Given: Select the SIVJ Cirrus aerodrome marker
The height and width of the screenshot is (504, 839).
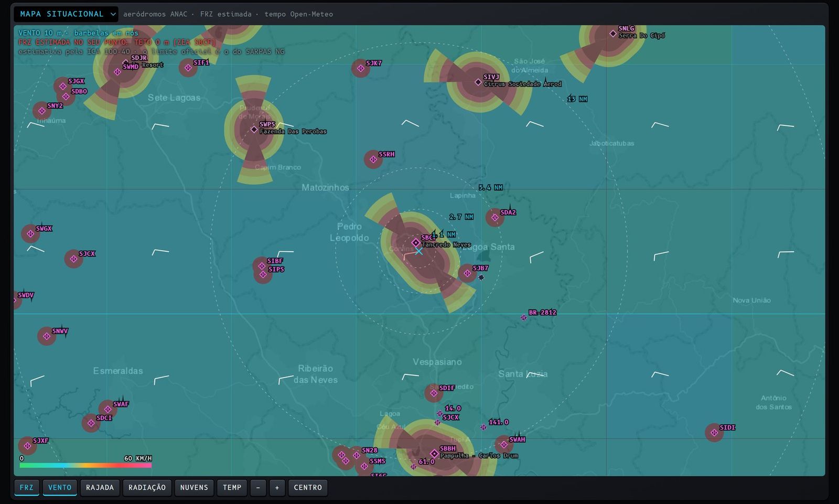Looking at the screenshot, I should click(478, 82).
